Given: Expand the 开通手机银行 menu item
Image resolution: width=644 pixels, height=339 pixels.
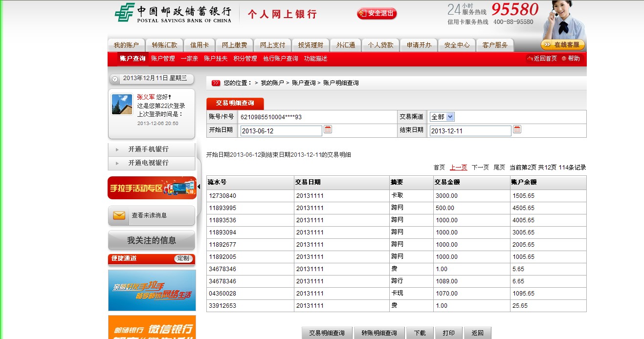Looking at the screenshot, I should click(148, 149).
